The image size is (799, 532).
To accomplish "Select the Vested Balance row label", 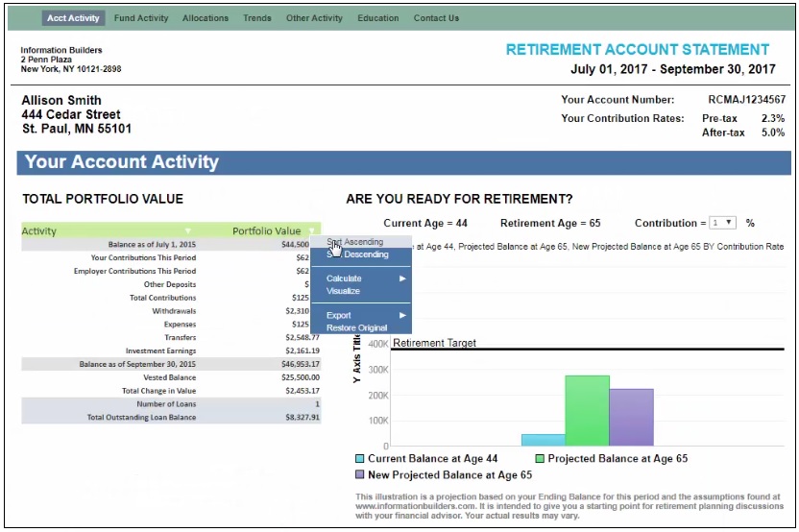I will 170,377.
